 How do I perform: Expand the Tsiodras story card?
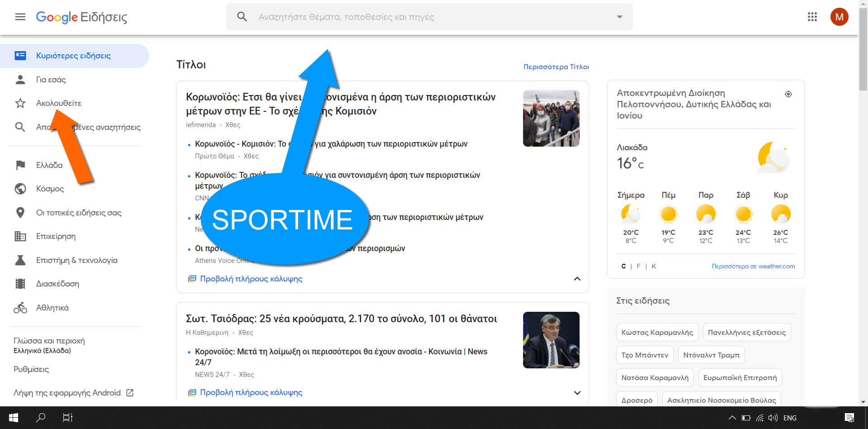(577, 393)
